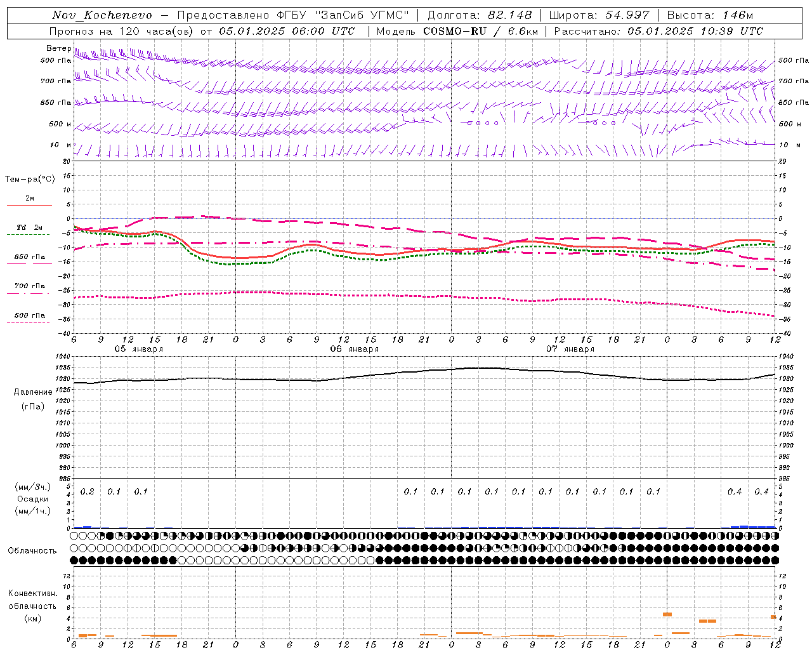The width and height of the screenshot is (812, 650).
Task: Click the 'Td 2м' dew point legend entry
Action: coord(29,227)
